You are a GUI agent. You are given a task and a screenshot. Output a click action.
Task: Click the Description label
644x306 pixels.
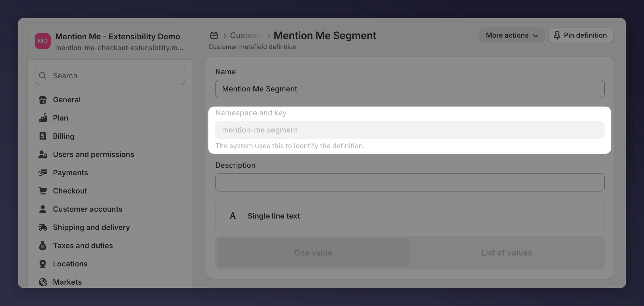tap(235, 165)
